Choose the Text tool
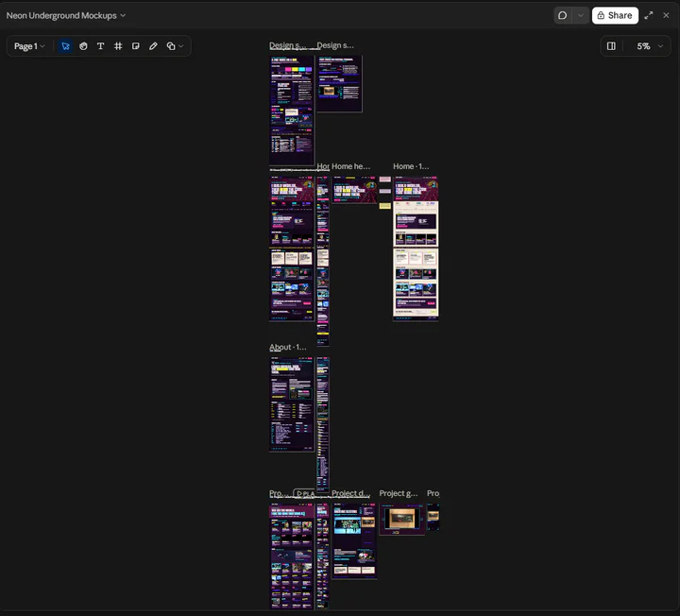This screenshot has width=680, height=616. [x=101, y=46]
